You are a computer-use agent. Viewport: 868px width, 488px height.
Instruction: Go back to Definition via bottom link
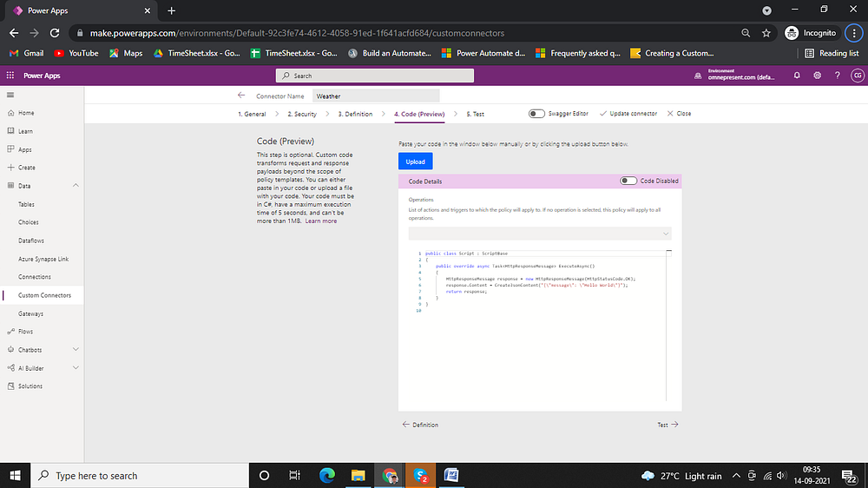pyautogui.click(x=420, y=425)
